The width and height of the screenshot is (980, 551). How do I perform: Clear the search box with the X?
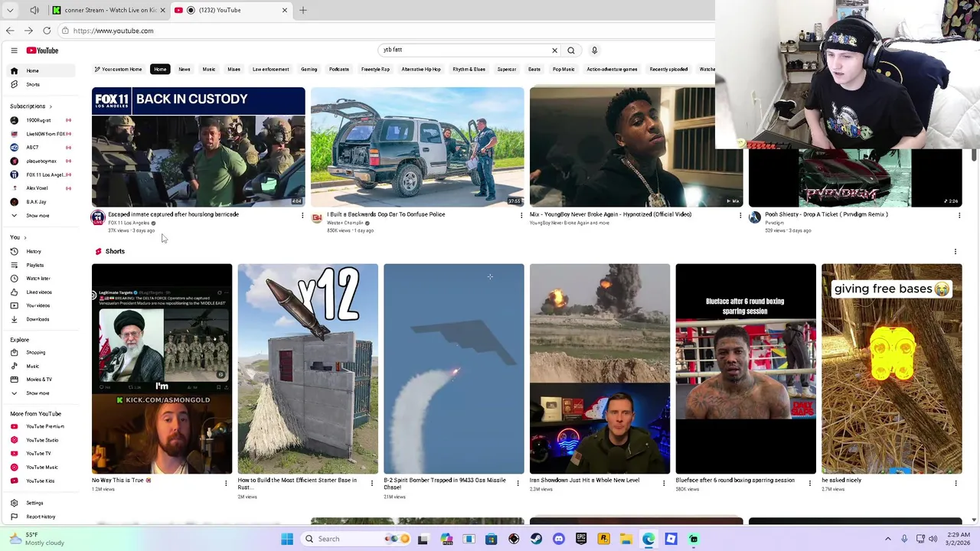click(554, 51)
